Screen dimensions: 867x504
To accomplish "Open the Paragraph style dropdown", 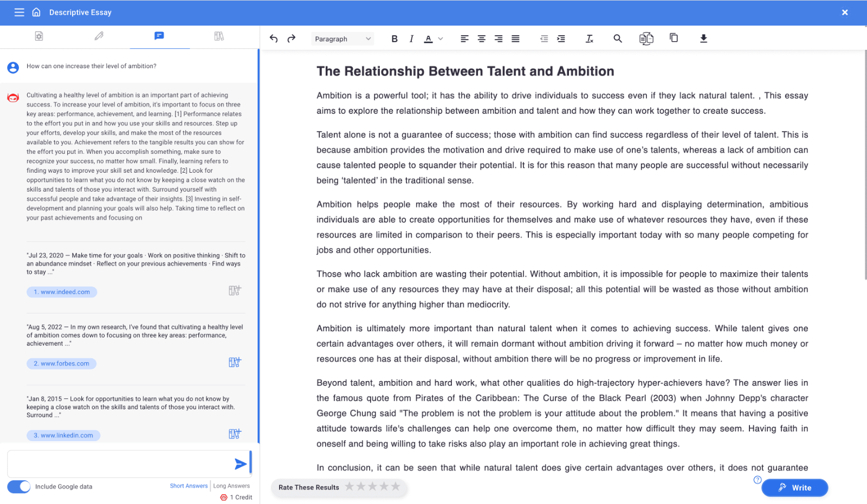I will pos(342,39).
